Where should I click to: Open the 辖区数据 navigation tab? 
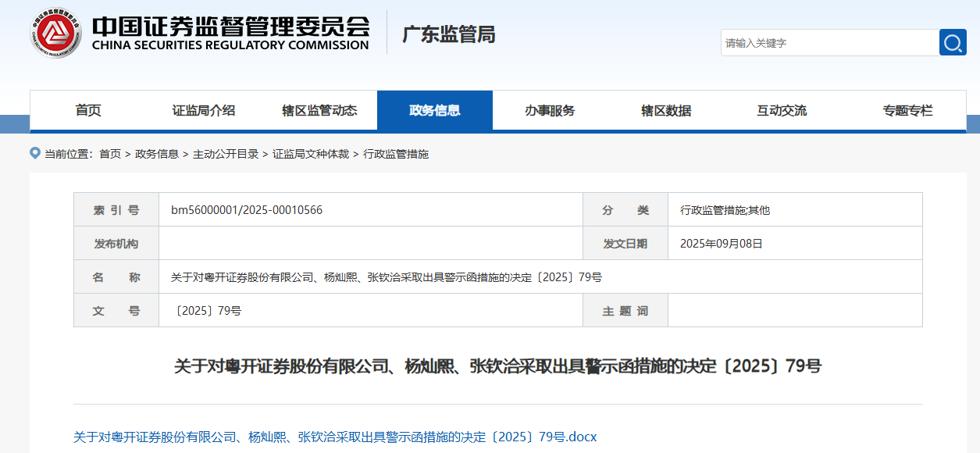coord(666,110)
